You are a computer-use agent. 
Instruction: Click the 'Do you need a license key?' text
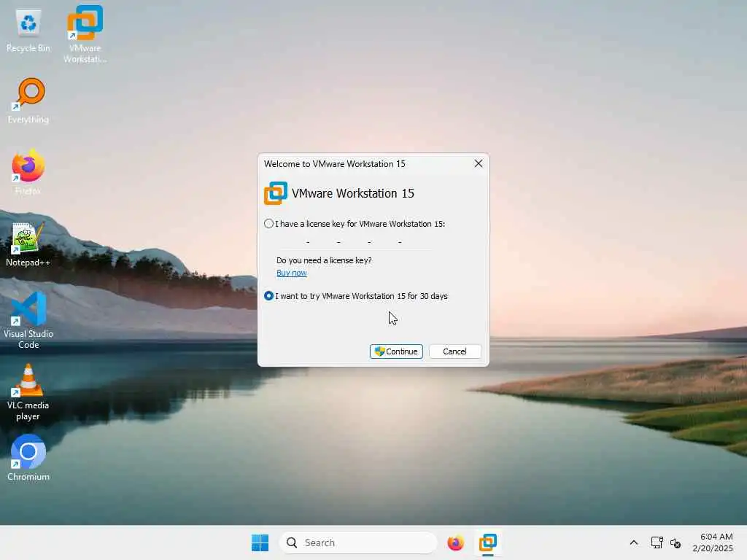(324, 260)
